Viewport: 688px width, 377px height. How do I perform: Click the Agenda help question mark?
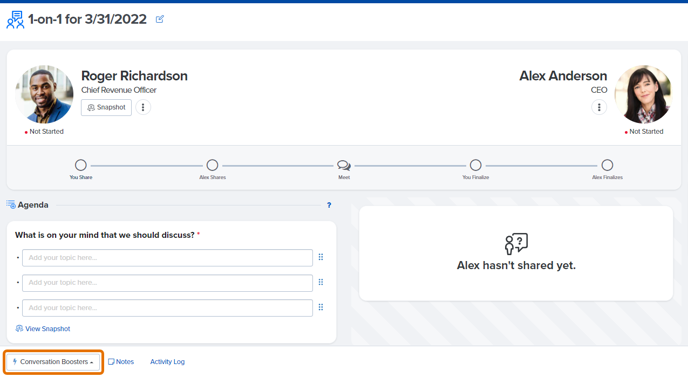[329, 205]
